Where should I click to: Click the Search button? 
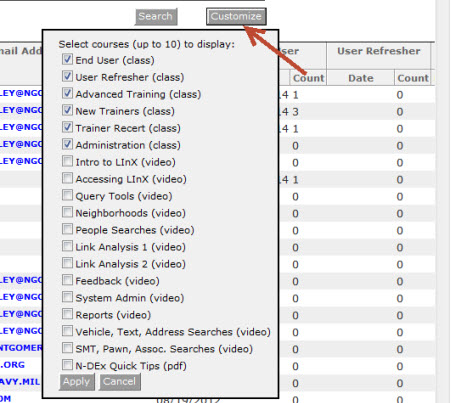(156, 16)
